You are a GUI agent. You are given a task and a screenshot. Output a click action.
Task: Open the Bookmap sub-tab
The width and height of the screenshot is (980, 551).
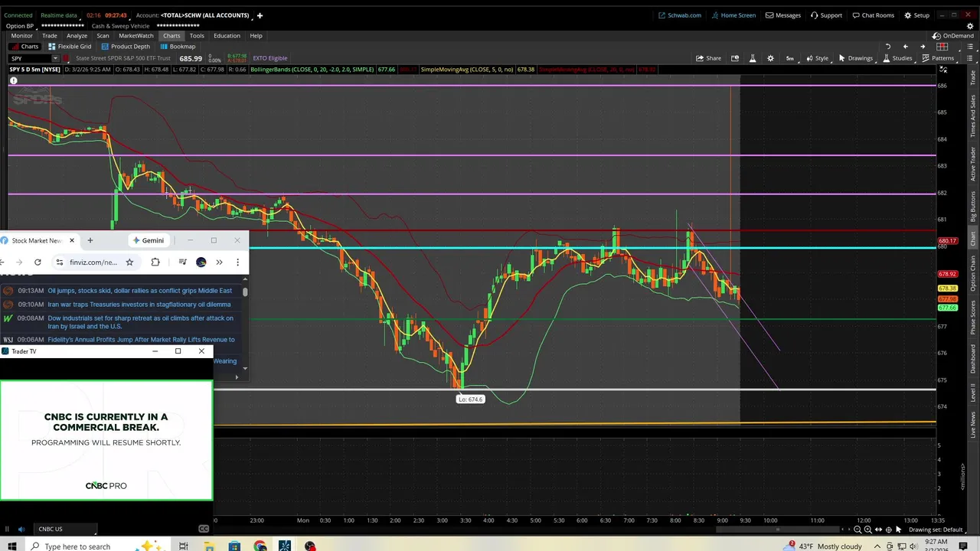tap(178, 47)
